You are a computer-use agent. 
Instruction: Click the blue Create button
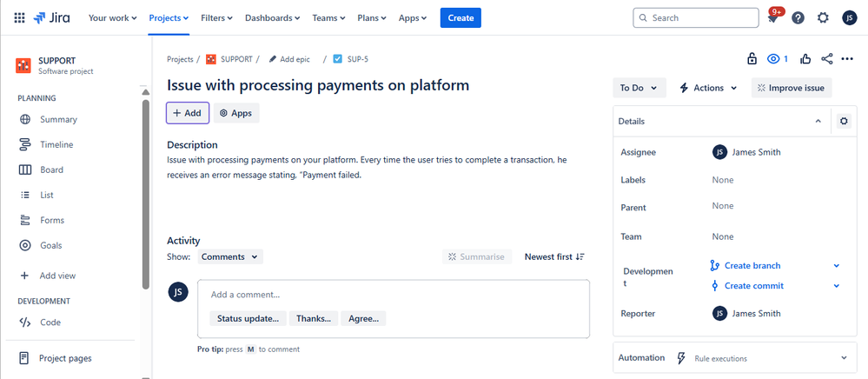click(461, 17)
